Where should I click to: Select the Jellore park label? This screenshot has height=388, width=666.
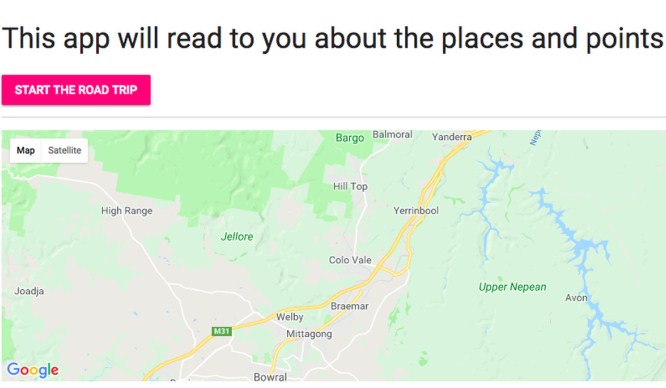[237, 236]
